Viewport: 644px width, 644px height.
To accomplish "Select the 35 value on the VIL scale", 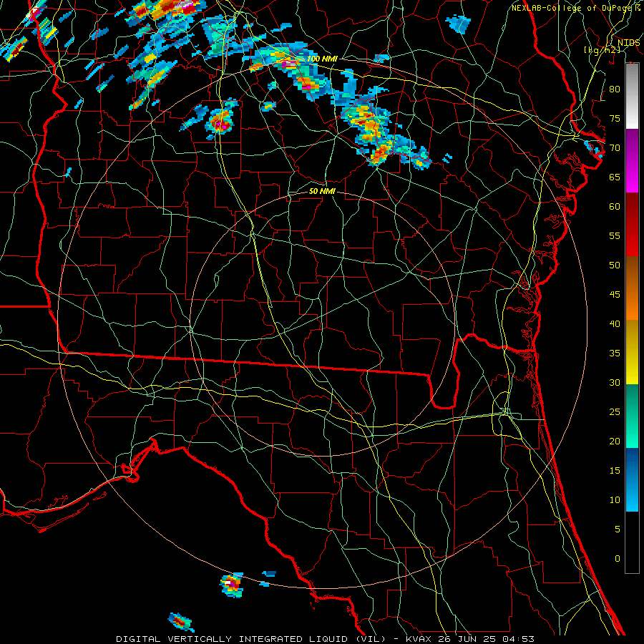I will click(615, 353).
